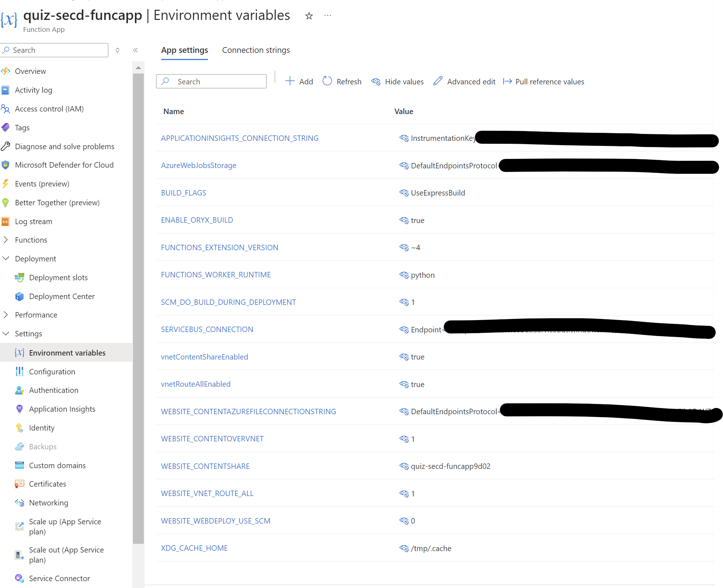This screenshot has width=723, height=588.
Task: Open the Tags page
Action: click(x=22, y=127)
